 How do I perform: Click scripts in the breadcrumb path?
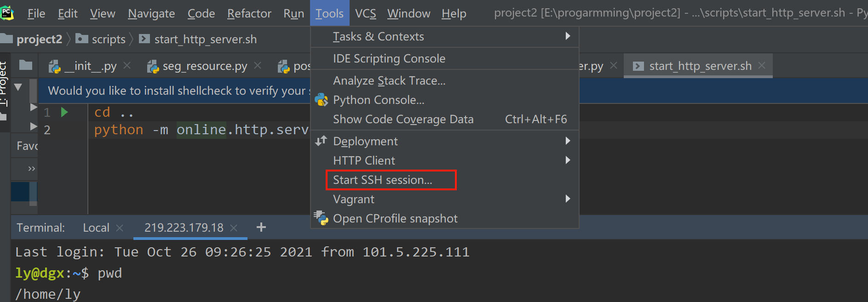[109, 40]
